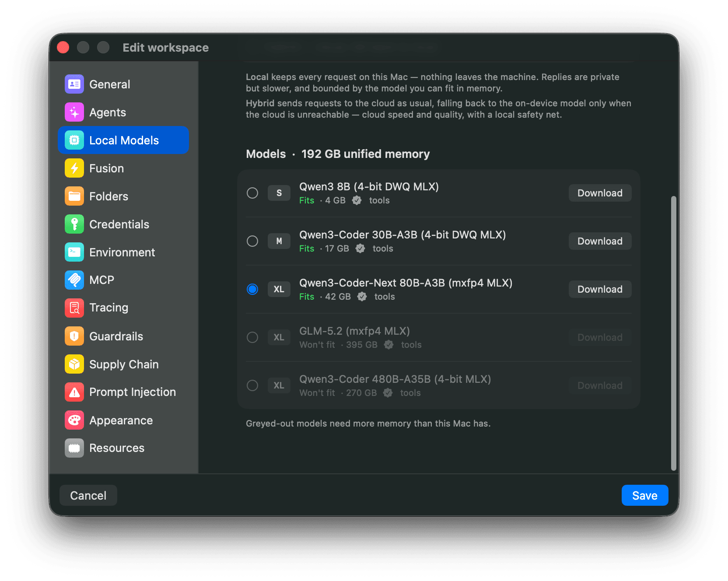Image resolution: width=728 pixels, height=581 pixels.
Task: Click the S size badge for Qwen3 8B
Action: 279,193
